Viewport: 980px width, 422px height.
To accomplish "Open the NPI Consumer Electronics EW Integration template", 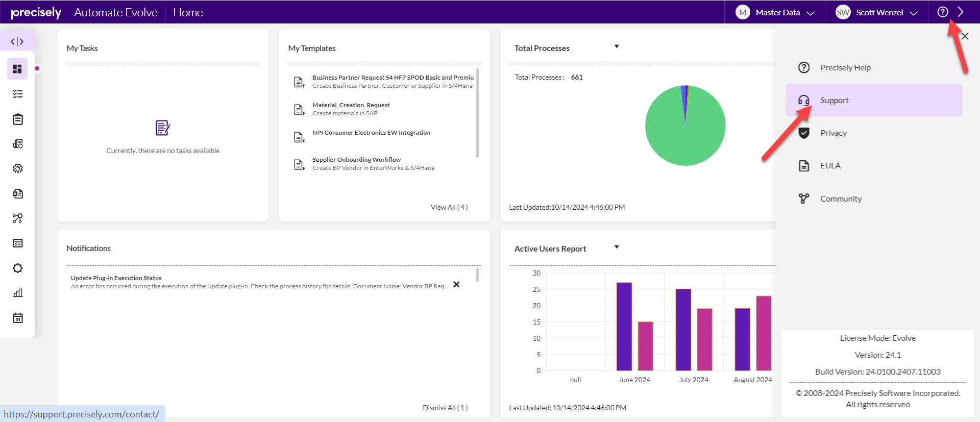I will (372, 133).
